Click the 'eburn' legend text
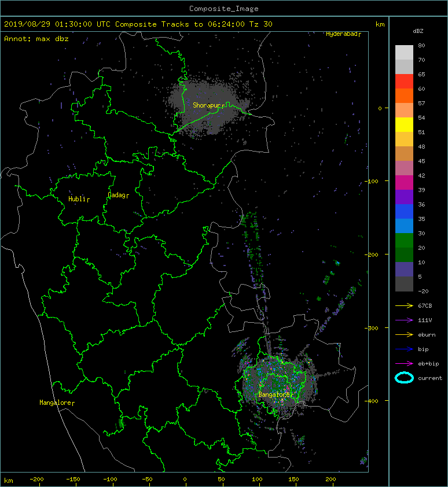Screen dimensions: 448x487 pyautogui.click(x=427, y=334)
